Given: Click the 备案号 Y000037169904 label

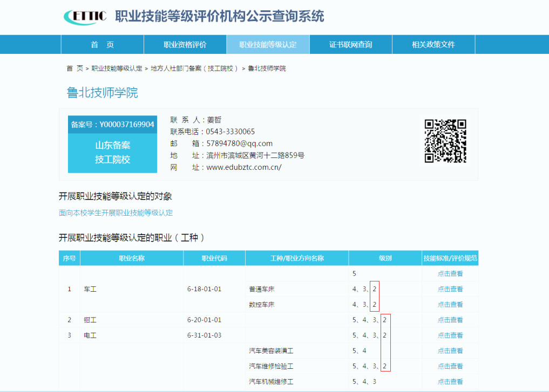Looking at the screenshot, I should [112, 125].
